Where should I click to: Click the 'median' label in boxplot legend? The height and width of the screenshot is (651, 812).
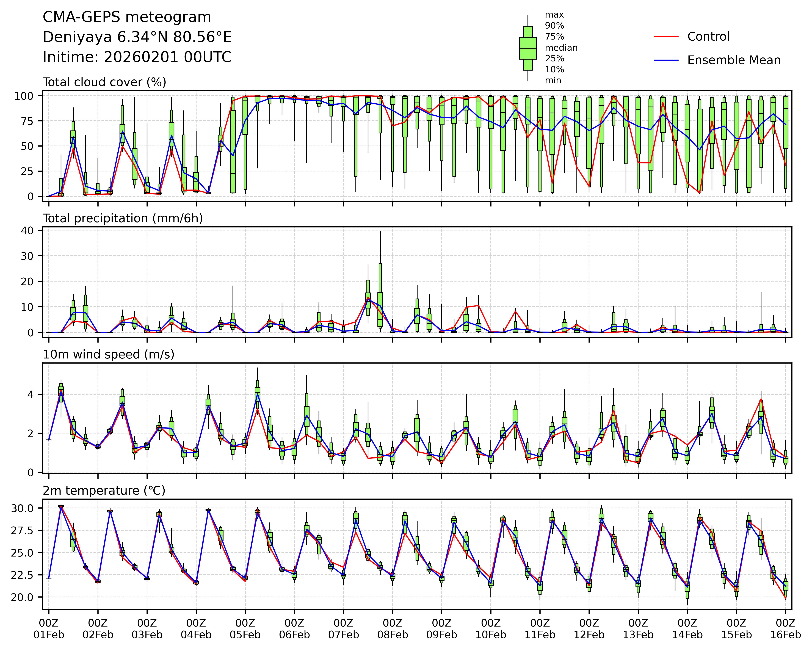561,48
